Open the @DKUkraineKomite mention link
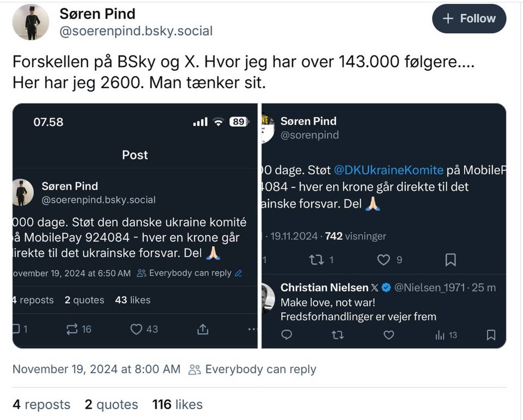This screenshot has height=420, width=523. click(x=388, y=170)
